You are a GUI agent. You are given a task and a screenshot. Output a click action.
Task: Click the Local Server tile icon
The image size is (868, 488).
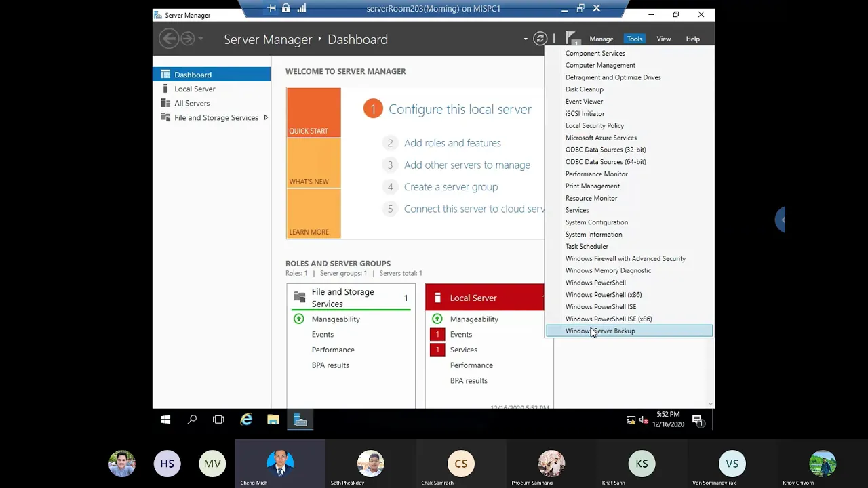437,298
